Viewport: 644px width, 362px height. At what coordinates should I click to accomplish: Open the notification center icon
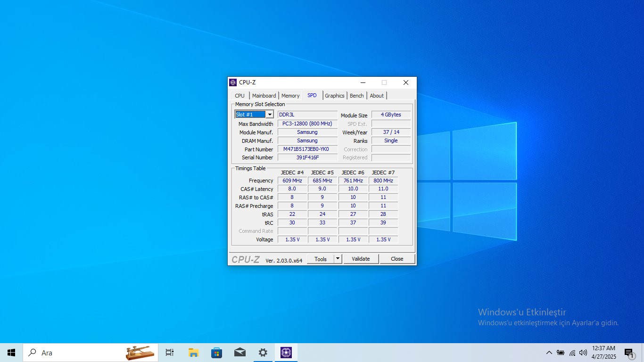(x=629, y=353)
